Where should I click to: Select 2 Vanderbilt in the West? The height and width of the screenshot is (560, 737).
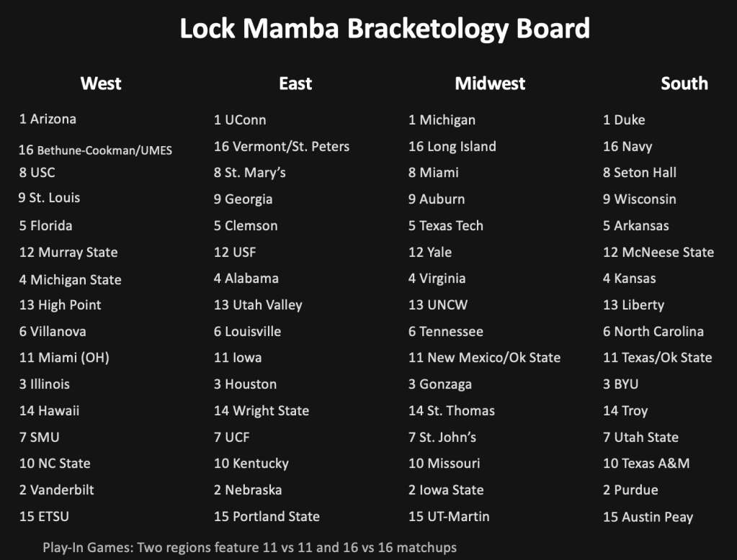(x=57, y=490)
